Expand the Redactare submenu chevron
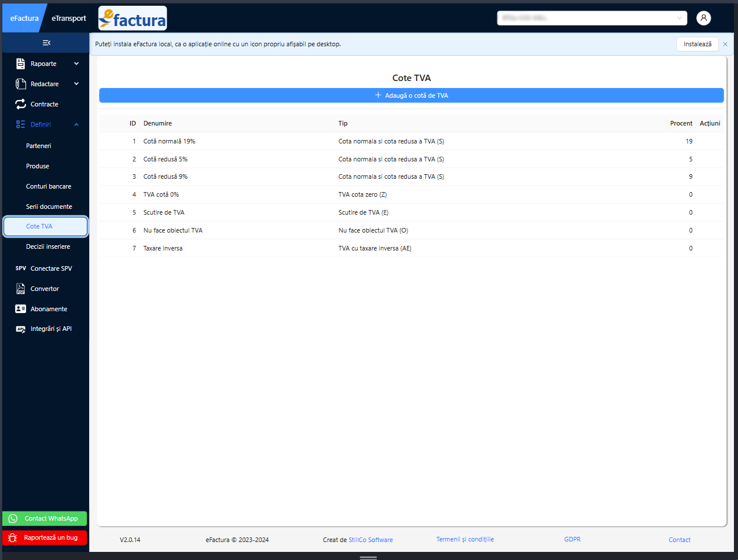 [76, 84]
